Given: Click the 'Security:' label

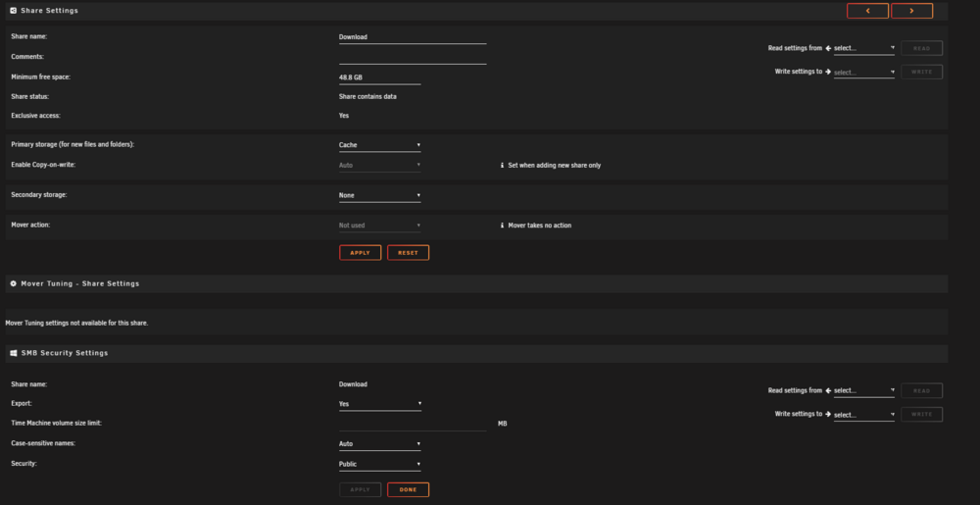Looking at the screenshot, I should click(24, 464).
